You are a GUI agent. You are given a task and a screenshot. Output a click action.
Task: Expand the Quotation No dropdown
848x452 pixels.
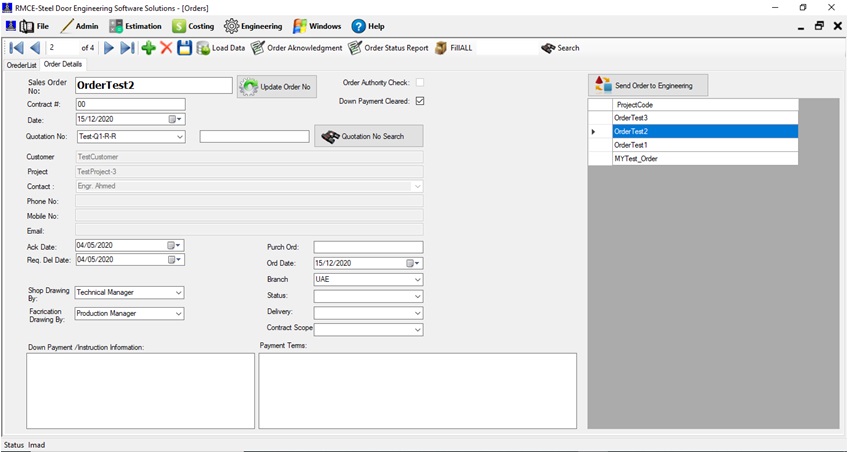(180, 137)
